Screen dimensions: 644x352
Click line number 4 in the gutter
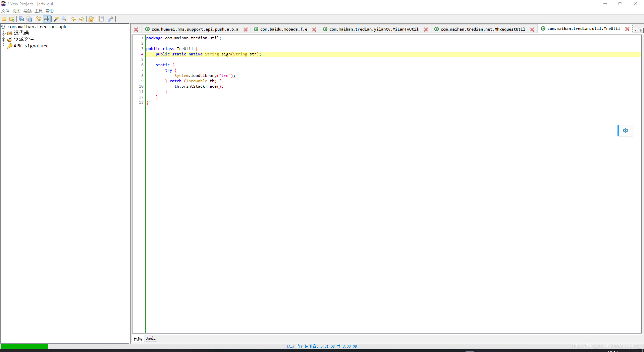[x=142, y=54]
